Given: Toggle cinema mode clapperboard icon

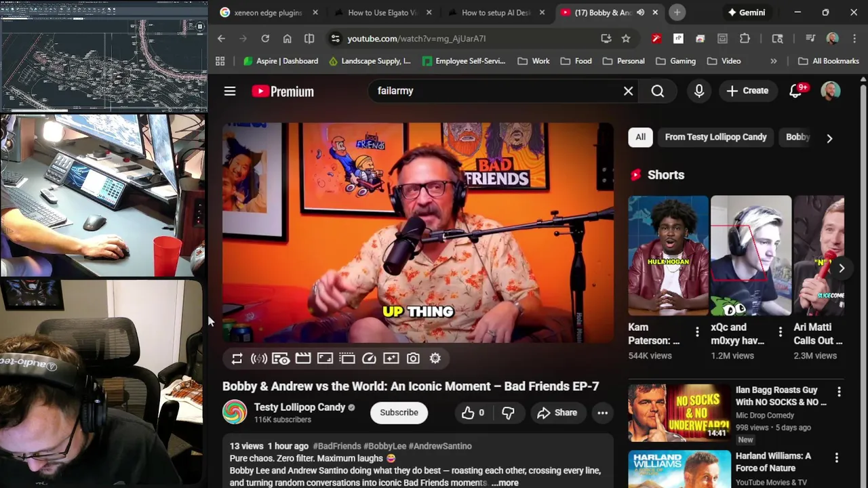Looking at the screenshot, I should click(x=303, y=359).
